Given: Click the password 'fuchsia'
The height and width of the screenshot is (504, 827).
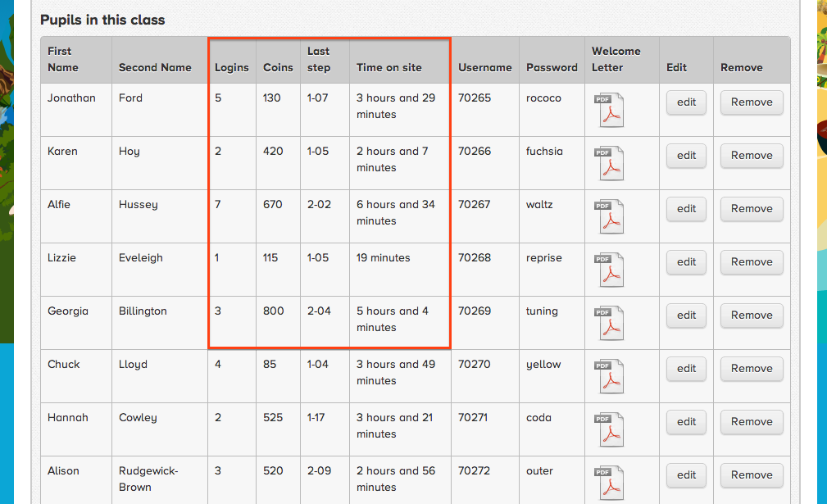Looking at the screenshot, I should 544,152.
